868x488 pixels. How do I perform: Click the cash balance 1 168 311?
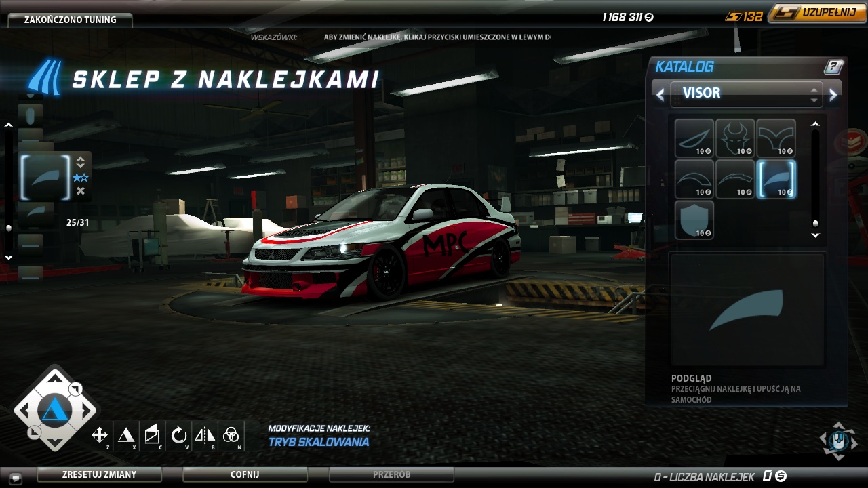coord(628,17)
